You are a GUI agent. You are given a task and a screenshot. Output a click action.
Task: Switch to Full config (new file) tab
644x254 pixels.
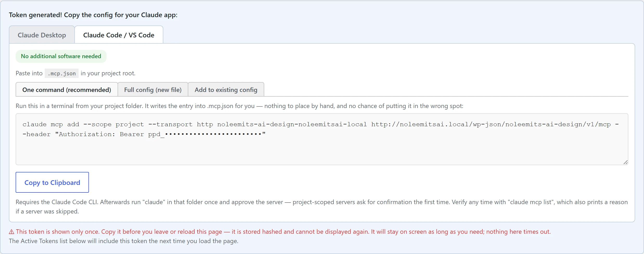point(153,90)
